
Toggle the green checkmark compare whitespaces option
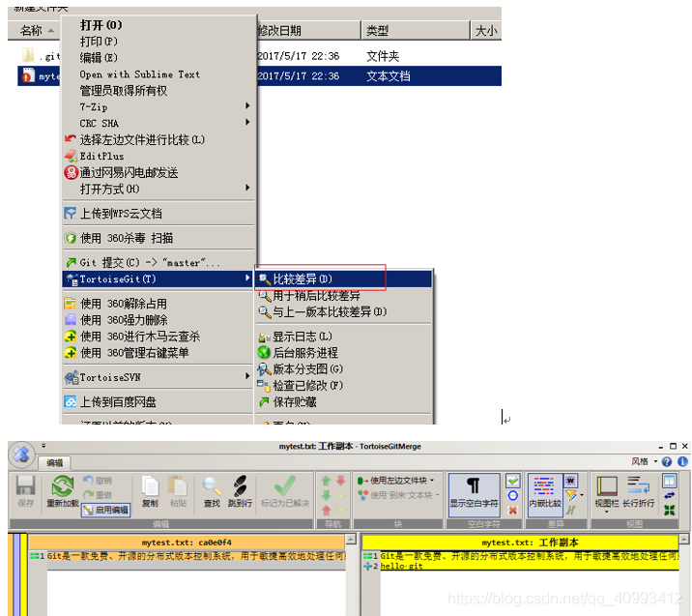[513, 481]
